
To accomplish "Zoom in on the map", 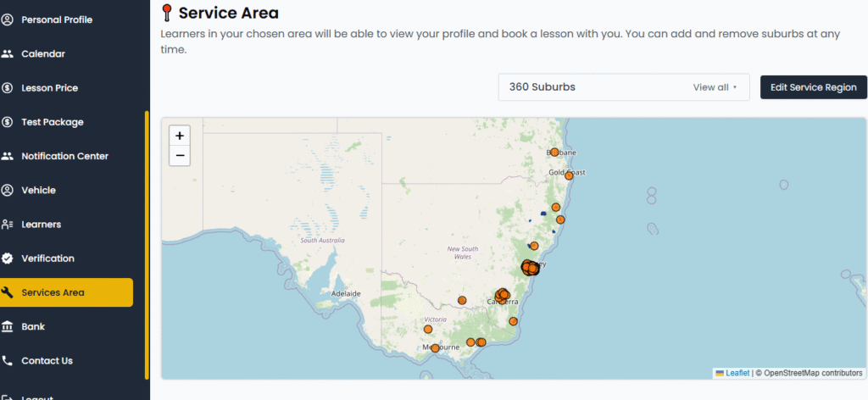I will click(180, 135).
